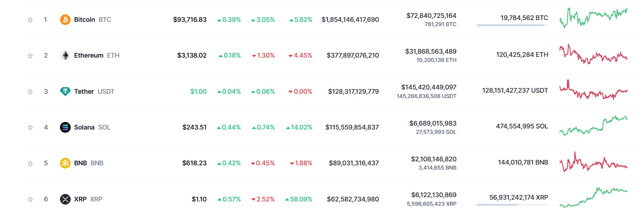Image resolution: width=644 pixels, height=210 pixels.
Task: Click the Ethereum diamond logo icon
Action: point(65,55)
